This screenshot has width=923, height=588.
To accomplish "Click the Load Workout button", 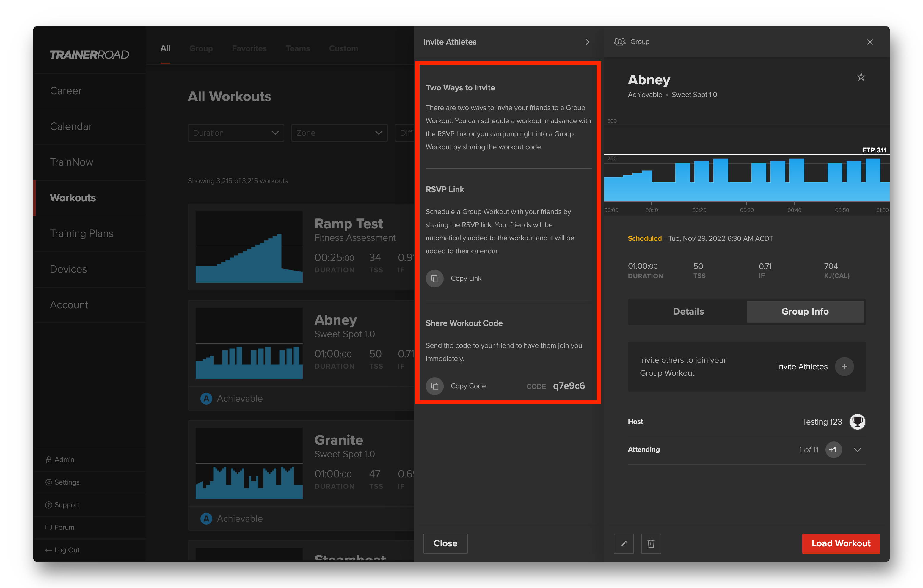I will pyautogui.click(x=841, y=543).
